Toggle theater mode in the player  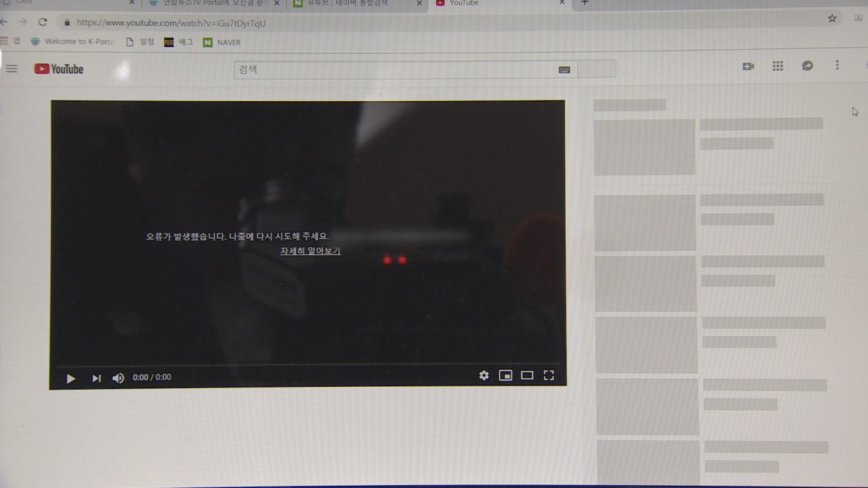point(527,375)
